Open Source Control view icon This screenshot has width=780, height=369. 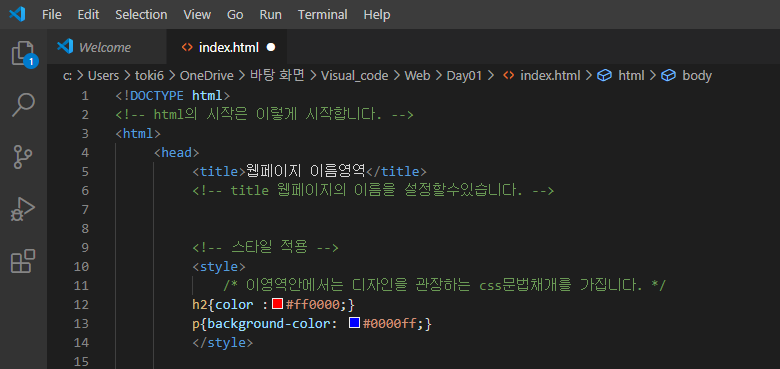[23, 157]
